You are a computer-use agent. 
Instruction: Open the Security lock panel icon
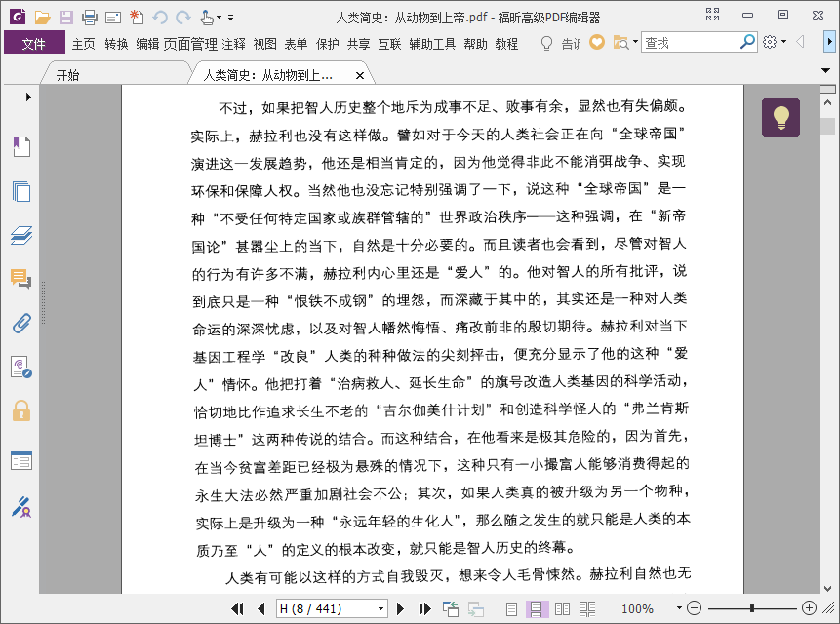click(x=21, y=410)
